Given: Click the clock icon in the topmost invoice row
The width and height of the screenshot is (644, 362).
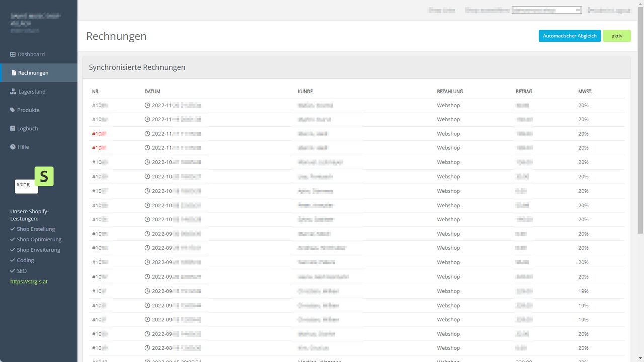Looking at the screenshot, I should (147, 105).
